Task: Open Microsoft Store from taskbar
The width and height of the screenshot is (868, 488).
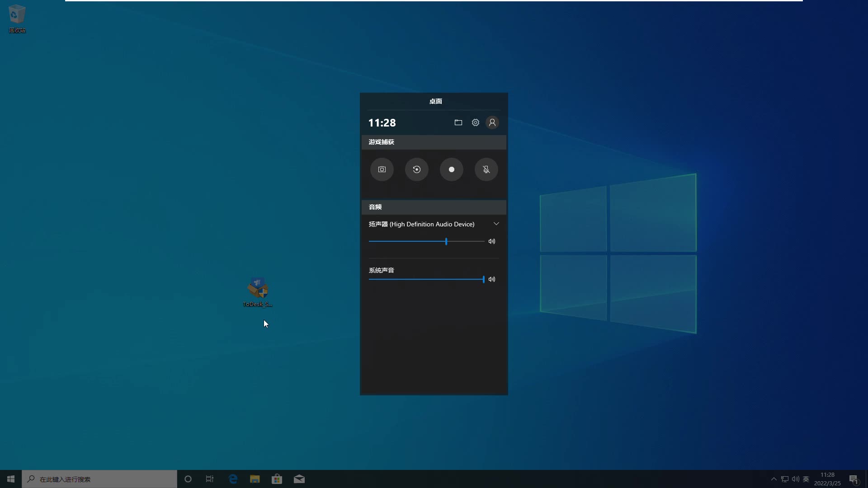Action: tap(277, 479)
